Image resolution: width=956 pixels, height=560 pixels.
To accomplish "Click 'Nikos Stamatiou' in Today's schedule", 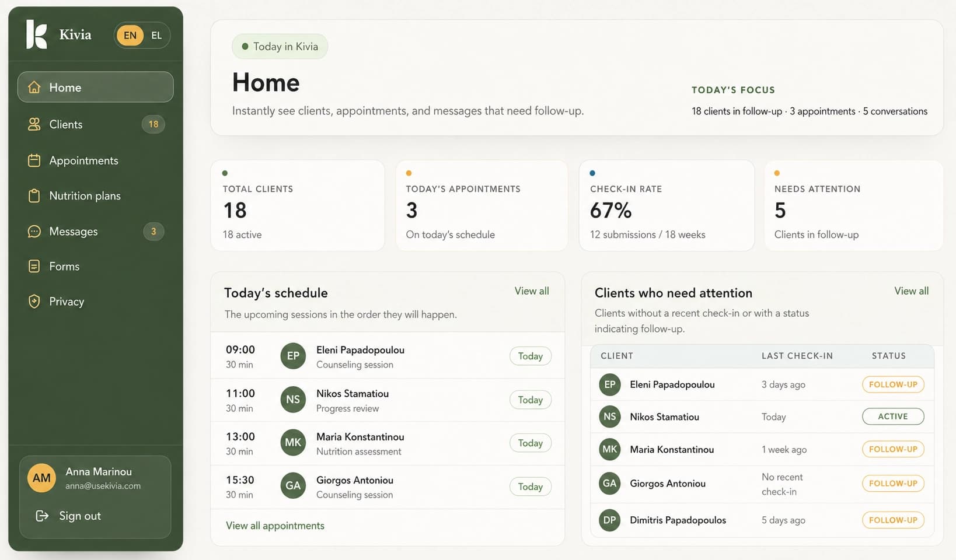I will click(x=353, y=394).
